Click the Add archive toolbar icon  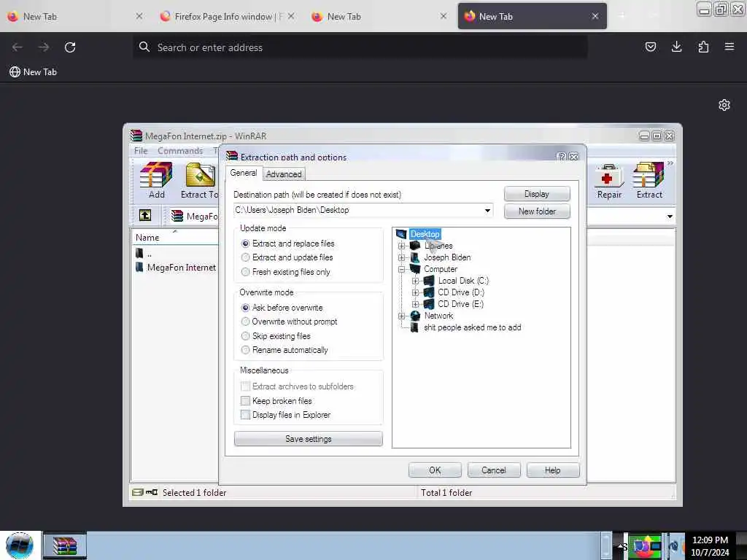click(x=156, y=181)
